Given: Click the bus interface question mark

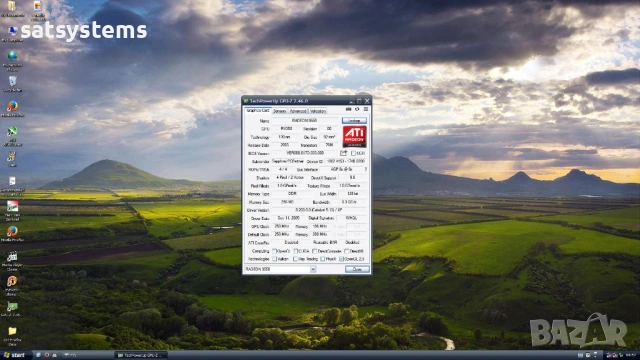Looking at the screenshot, I should coord(365,169).
